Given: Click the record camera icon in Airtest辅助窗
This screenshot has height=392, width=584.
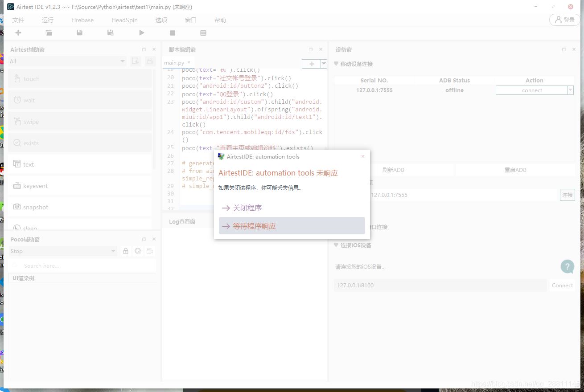Looking at the screenshot, I should click(x=151, y=61).
